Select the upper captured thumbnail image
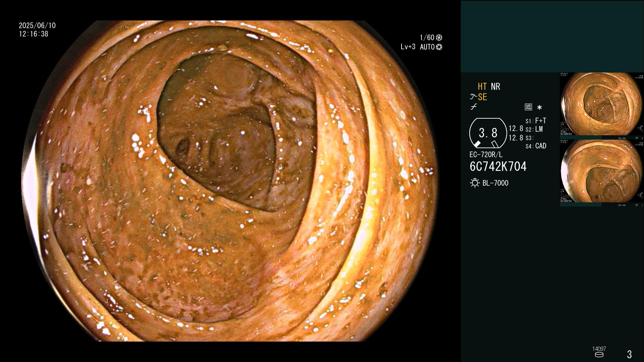 click(602, 104)
